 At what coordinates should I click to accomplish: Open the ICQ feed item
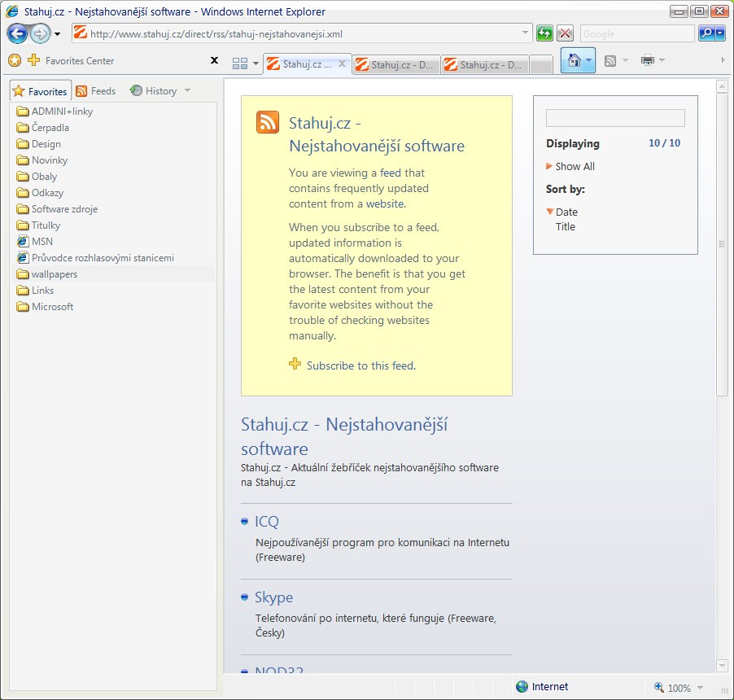[x=267, y=521]
